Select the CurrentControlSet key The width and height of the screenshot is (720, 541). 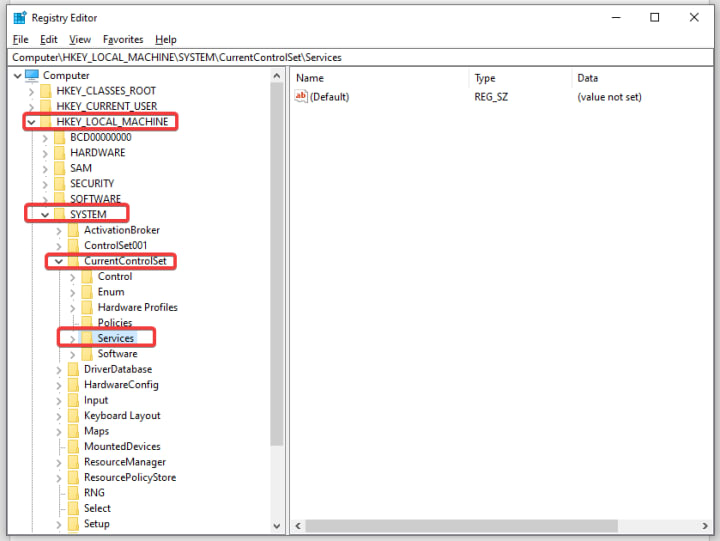125,261
